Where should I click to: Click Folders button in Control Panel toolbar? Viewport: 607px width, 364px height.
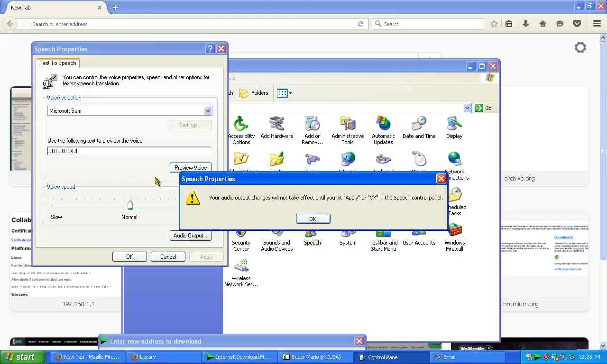(x=254, y=93)
